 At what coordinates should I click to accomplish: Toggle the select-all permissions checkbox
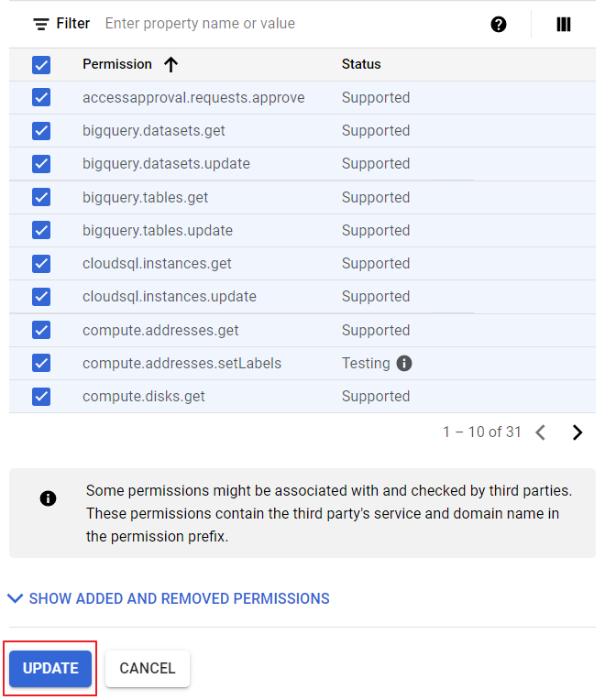click(x=41, y=65)
